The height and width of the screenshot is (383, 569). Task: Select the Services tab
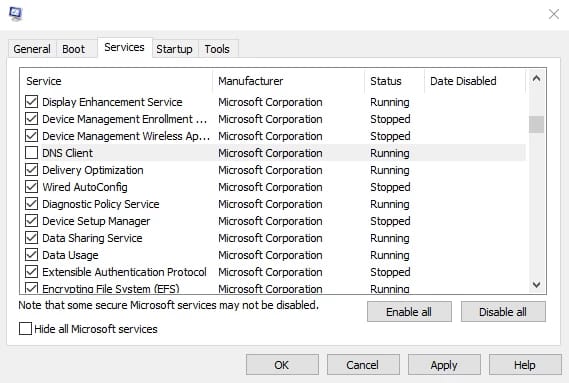click(124, 47)
